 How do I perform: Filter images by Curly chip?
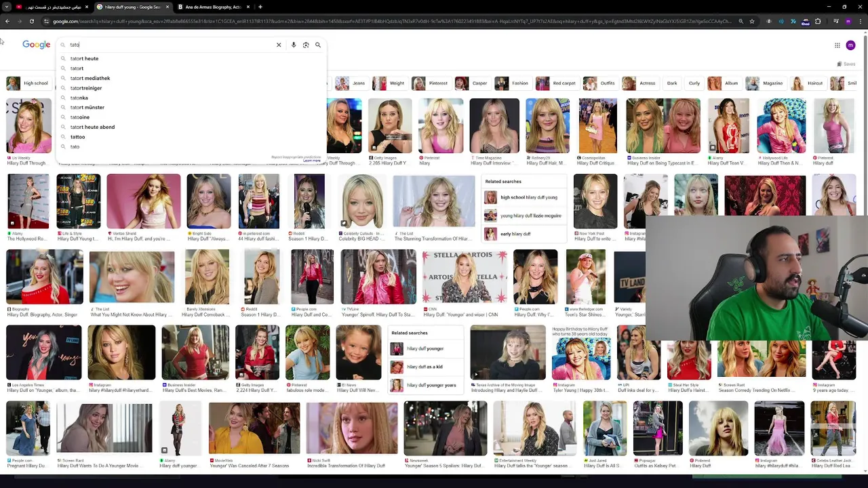click(694, 83)
